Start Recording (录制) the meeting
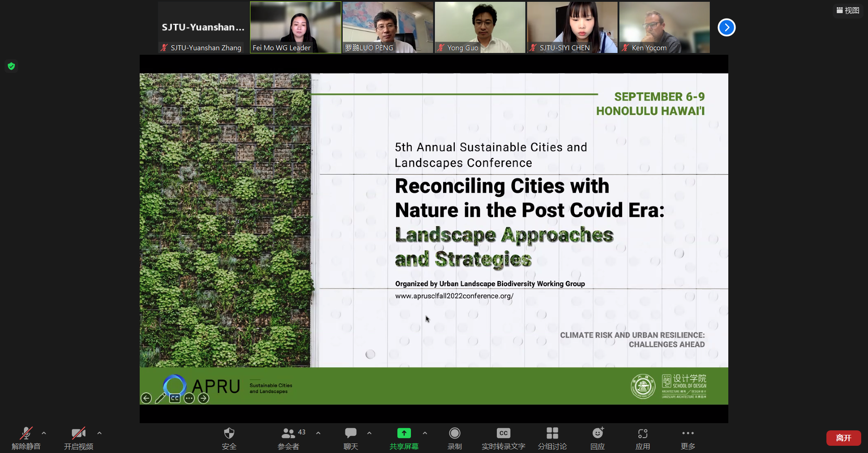This screenshot has height=453, width=868. tap(454, 434)
